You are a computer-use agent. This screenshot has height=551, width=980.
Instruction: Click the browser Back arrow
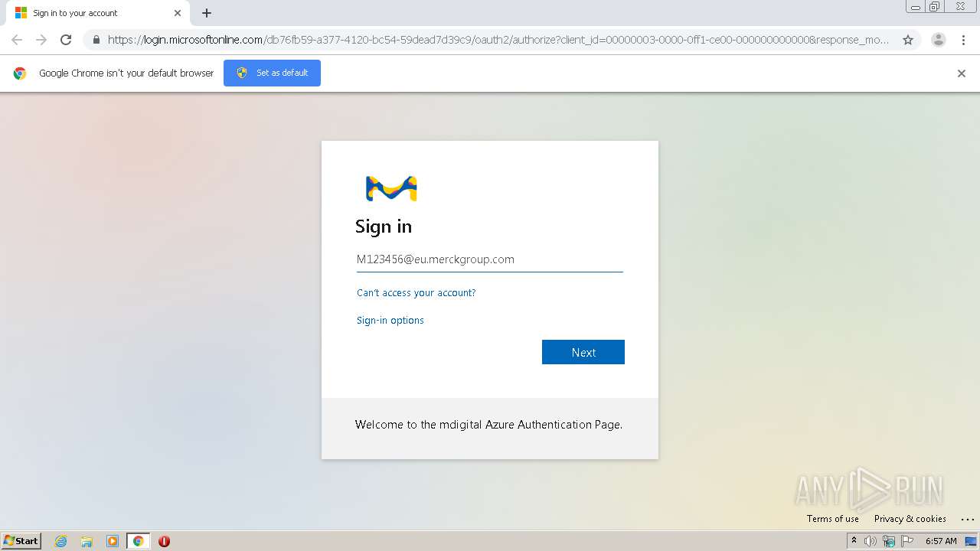click(17, 40)
